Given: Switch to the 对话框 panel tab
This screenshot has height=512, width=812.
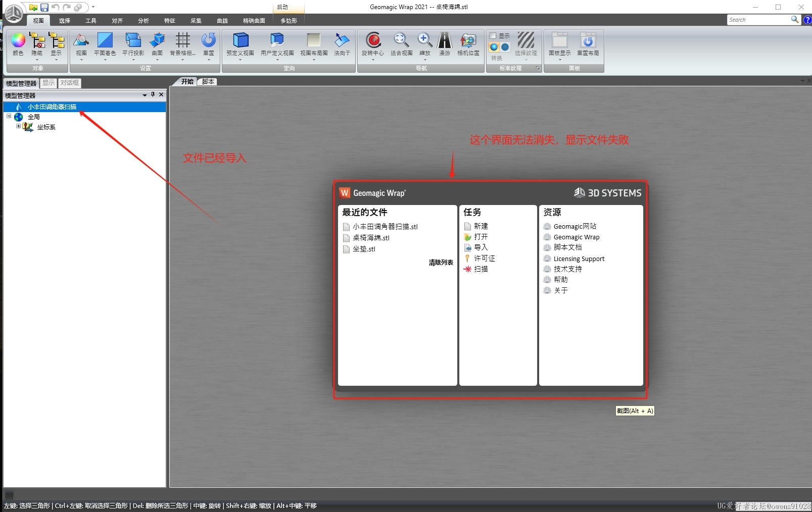Looking at the screenshot, I should tap(70, 83).
